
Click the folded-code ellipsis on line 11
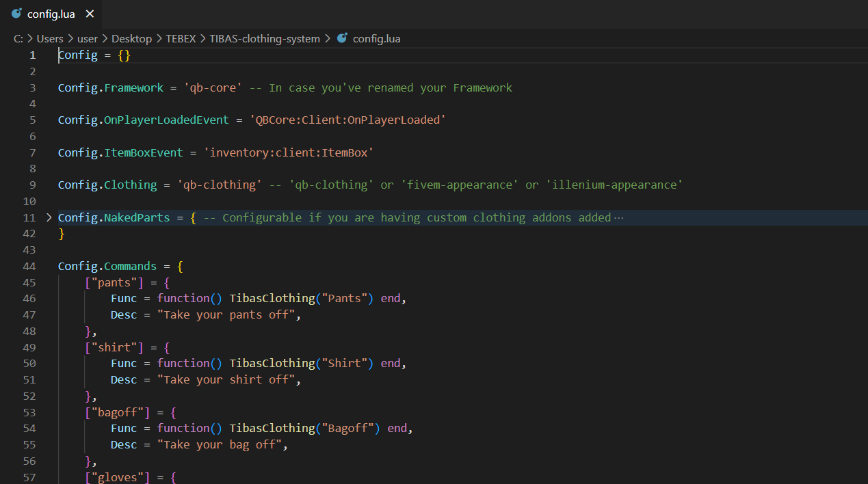pos(619,217)
